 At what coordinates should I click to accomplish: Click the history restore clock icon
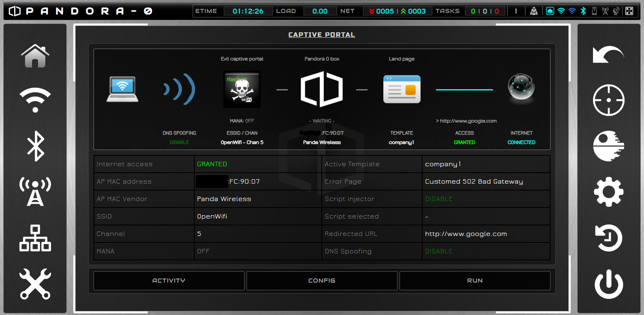pos(608,238)
